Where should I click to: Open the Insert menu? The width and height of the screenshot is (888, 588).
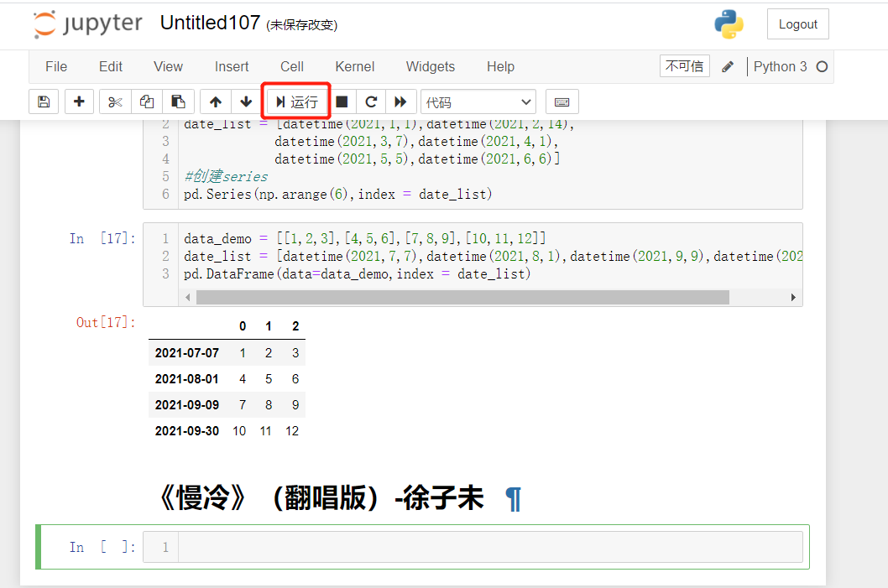pyautogui.click(x=232, y=67)
